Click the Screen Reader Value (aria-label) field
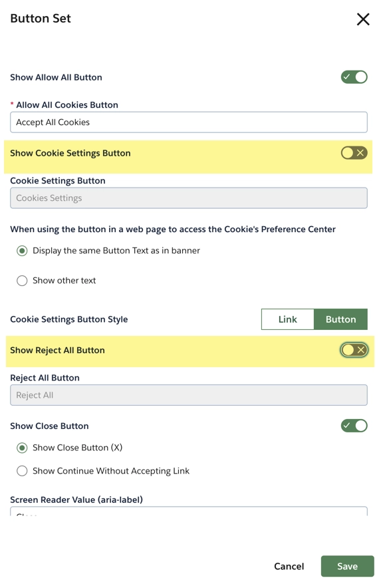Image resolution: width=387 pixels, height=588 pixels. click(188, 514)
